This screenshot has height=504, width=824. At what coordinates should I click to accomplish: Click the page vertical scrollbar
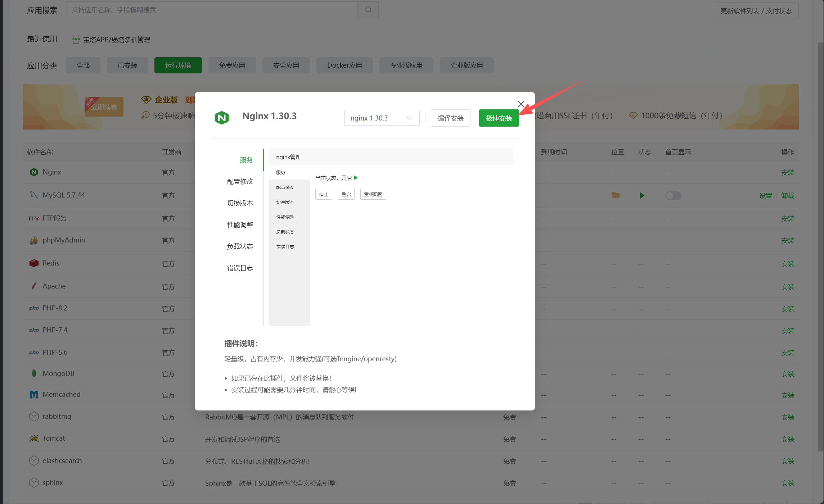[x=821, y=246]
